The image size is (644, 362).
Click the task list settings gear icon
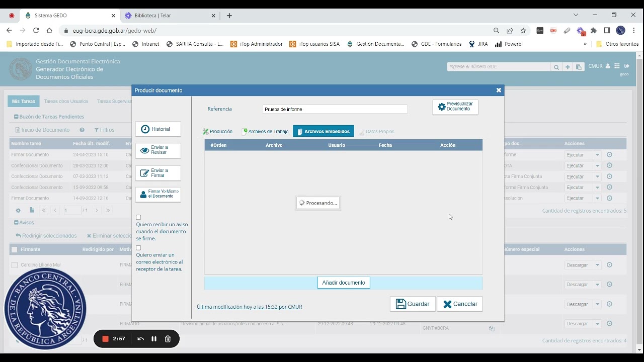click(x=18, y=210)
